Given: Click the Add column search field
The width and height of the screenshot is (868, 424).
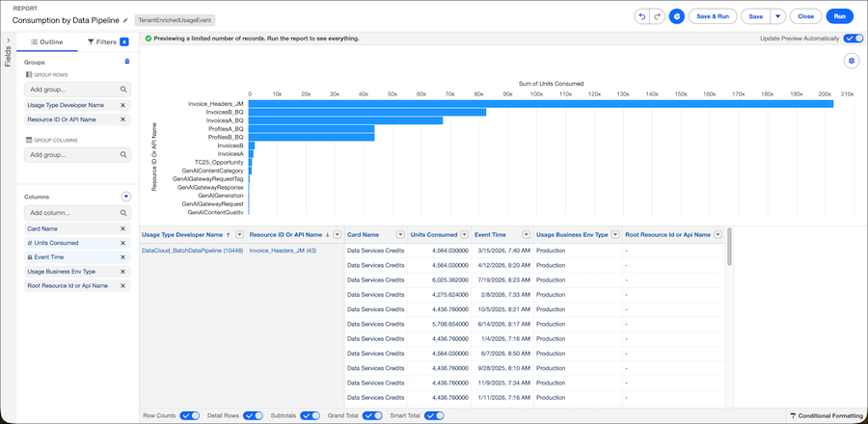Looking at the screenshot, I should pos(77,213).
